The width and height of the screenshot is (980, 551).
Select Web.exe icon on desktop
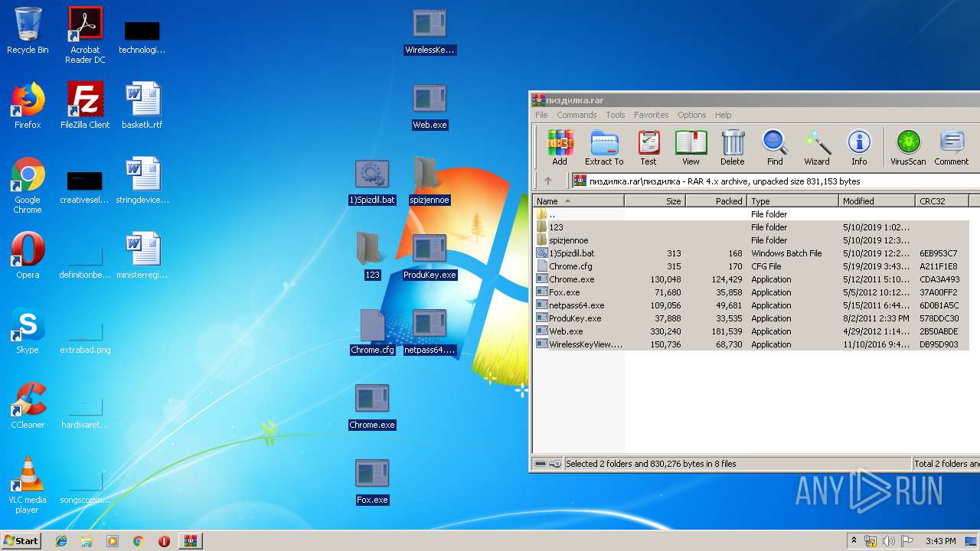(430, 106)
